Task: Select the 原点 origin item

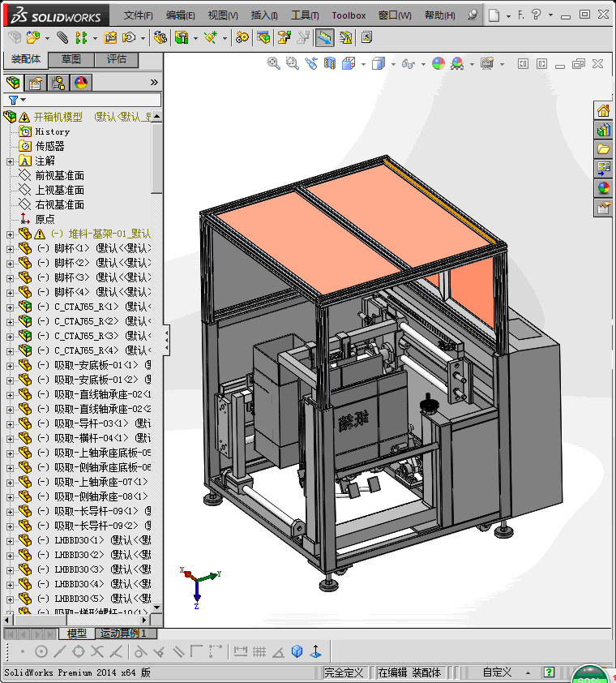Action: pyautogui.click(x=45, y=219)
